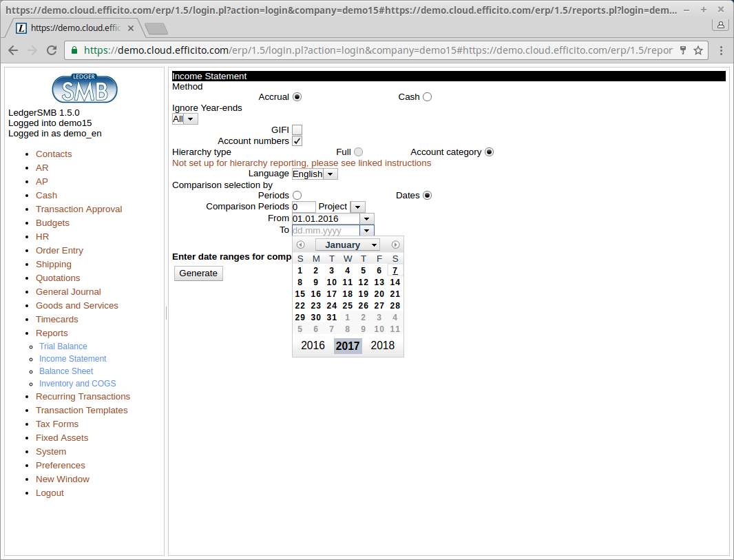Image resolution: width=734 pixels, height=560 pixels.
Task: Click the LedgerSMB logo
Action: click(85, 88)
